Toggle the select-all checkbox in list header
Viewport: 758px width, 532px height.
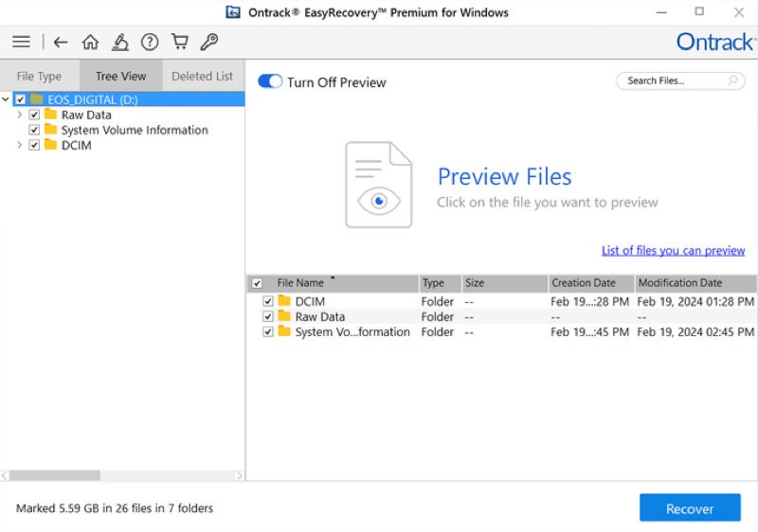click(257, 283)
